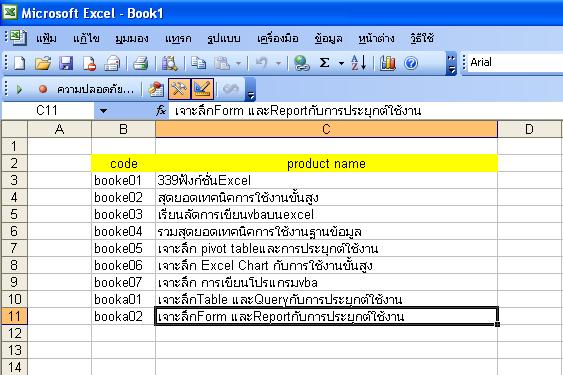This screenshot has height=375, width=563.
Task: Expand the Paste options arrow
Action: 239,64
